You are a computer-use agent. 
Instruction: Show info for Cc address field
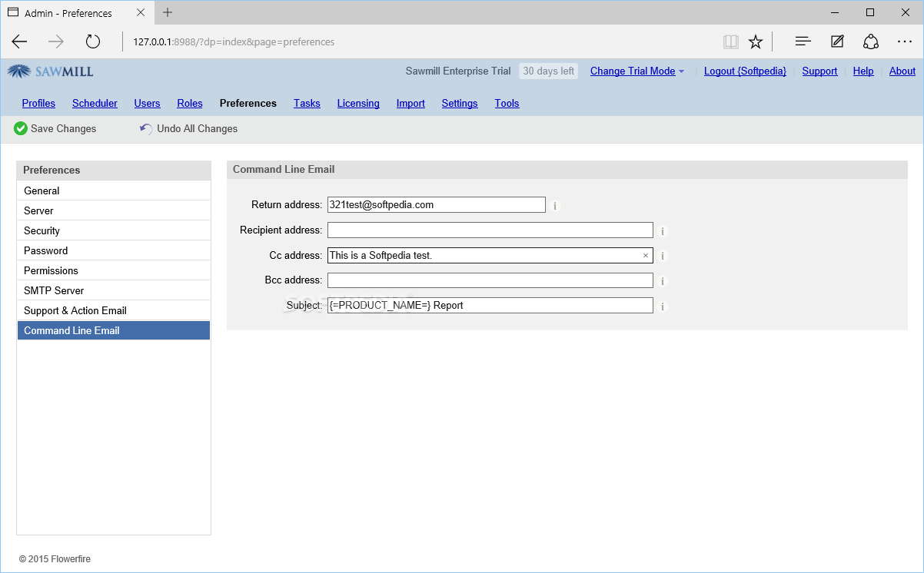click(663, 256)
